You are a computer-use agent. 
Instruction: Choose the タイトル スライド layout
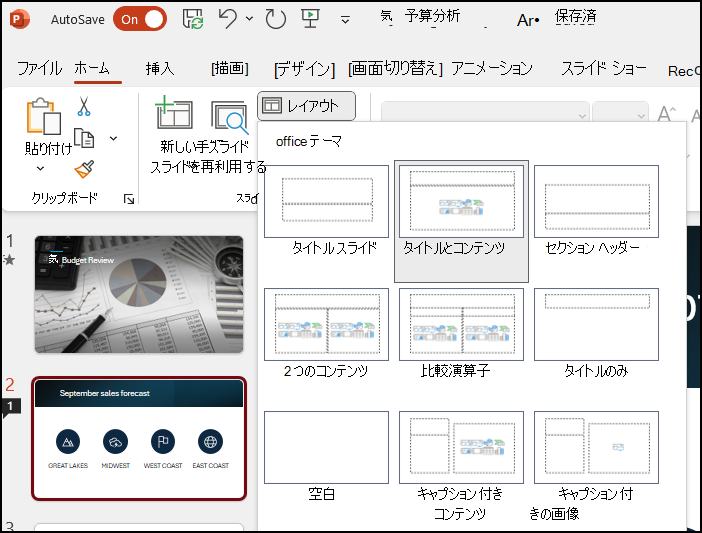(x=326, y=210)
